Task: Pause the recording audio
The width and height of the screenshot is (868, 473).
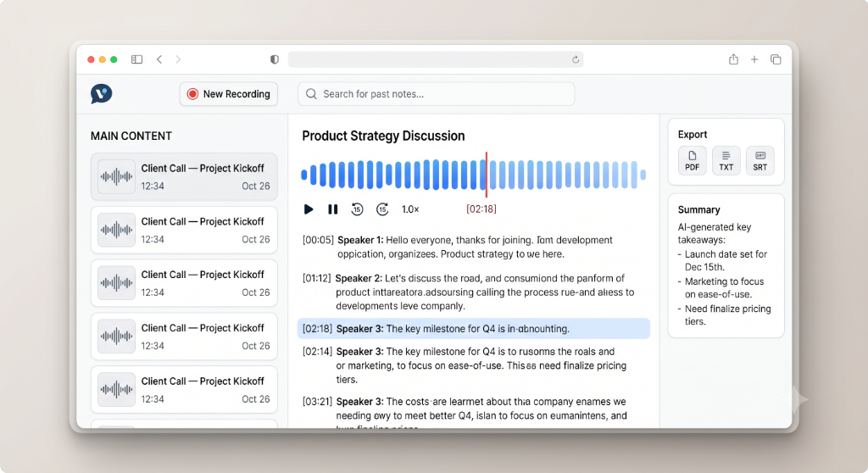Action: pyautogui.click(x=332, y=209)
